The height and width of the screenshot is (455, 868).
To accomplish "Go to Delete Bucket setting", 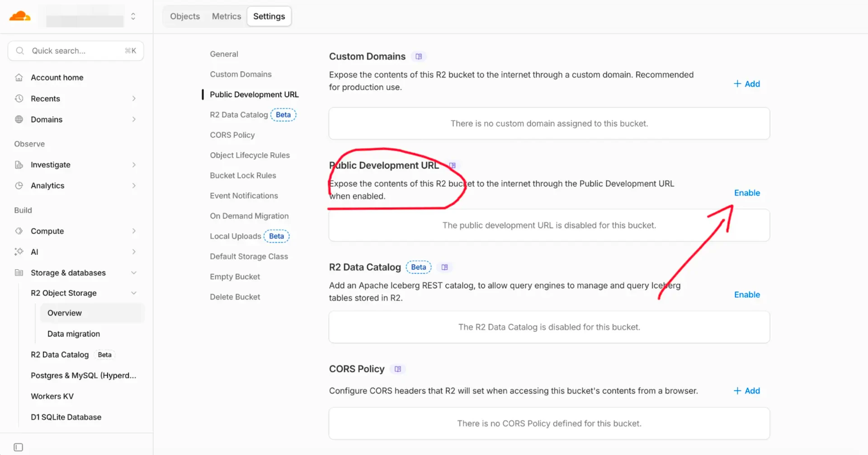I will tap(235, 297).
